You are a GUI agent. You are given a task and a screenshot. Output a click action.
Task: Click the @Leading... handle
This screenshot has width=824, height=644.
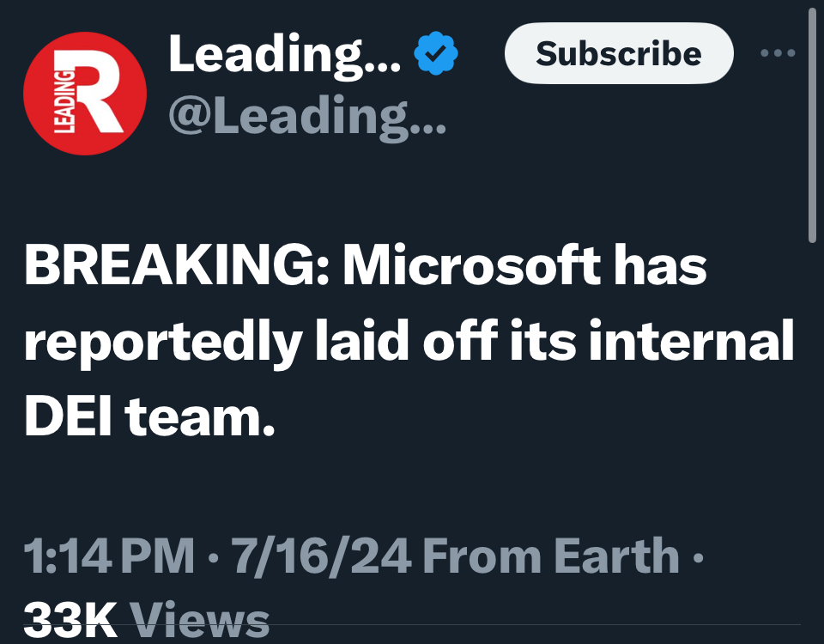coord(307,117)
